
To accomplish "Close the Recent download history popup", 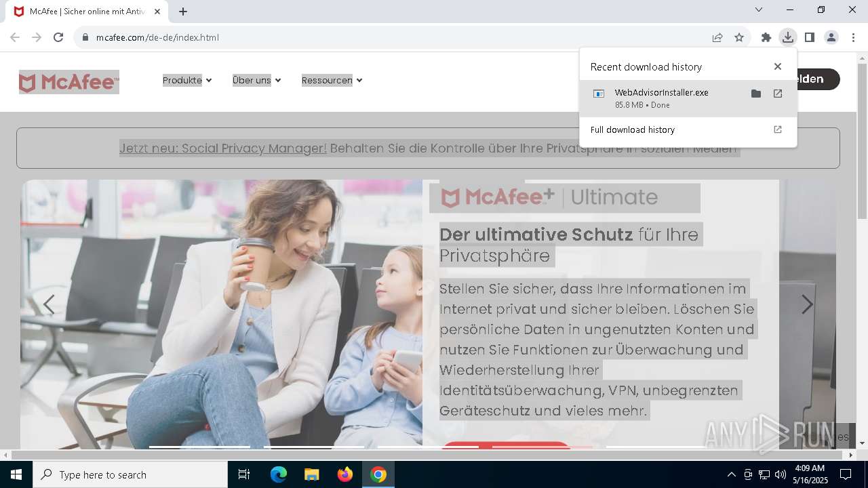I will point(778,66).
